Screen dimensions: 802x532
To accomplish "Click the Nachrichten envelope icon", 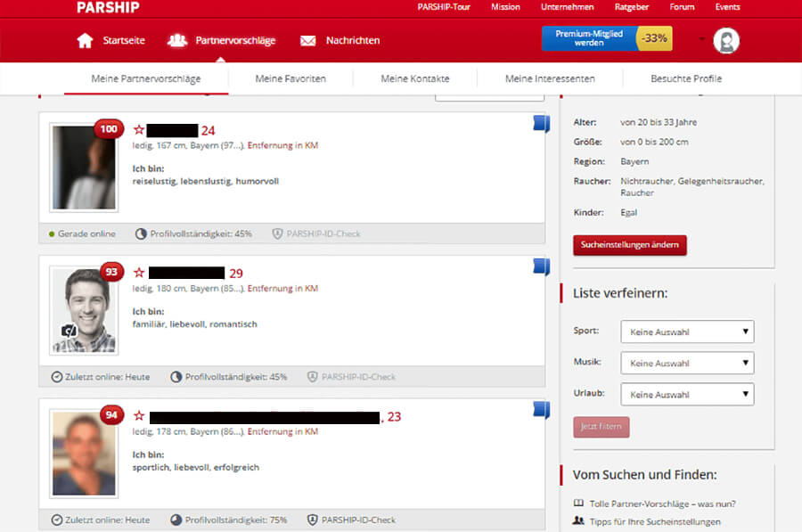I will (x=308, y=40).
